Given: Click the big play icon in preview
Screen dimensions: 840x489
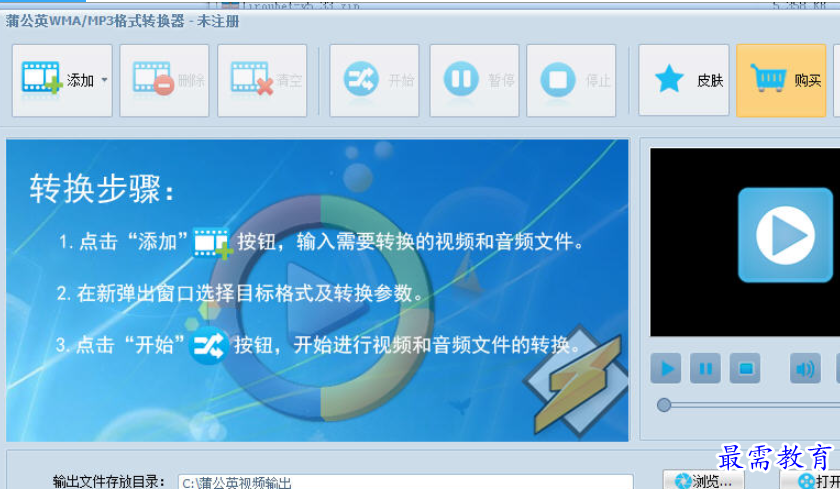Looking at the screenshot, I should (785, 235).
